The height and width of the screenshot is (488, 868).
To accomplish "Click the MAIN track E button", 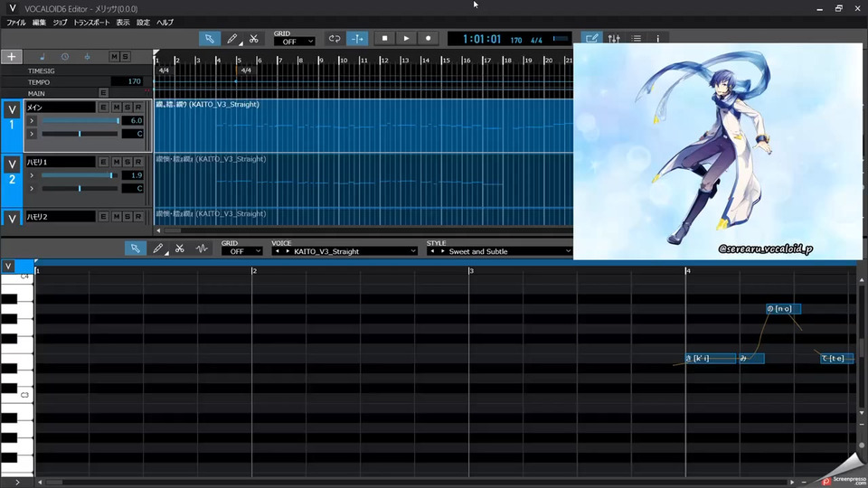I will point(103,92).
